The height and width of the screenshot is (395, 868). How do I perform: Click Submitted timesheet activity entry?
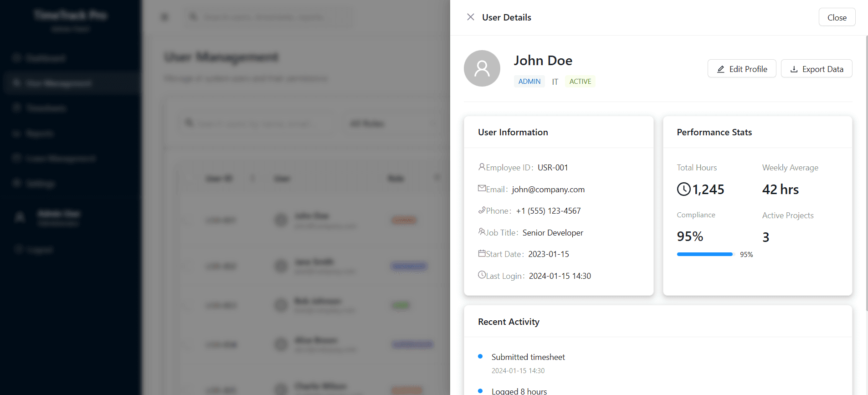(528, 357)
